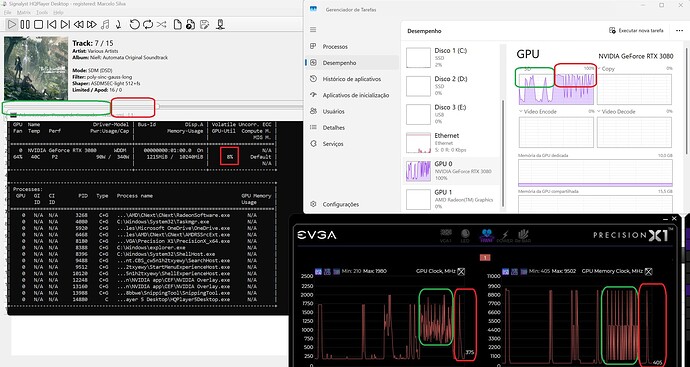Click the microphone input toolbar icon
The width and height of the screenshot is (690, 367).
pos(220,25)
